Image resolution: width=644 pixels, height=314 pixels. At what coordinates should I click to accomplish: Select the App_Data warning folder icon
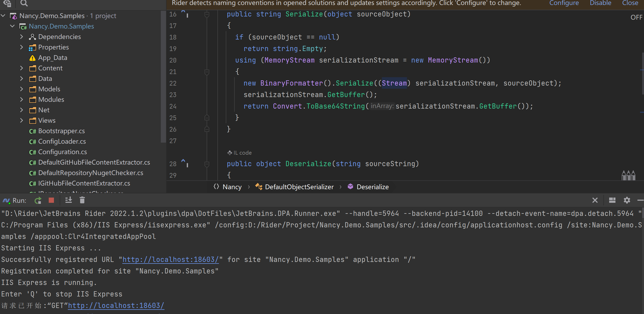click(32, 58)
